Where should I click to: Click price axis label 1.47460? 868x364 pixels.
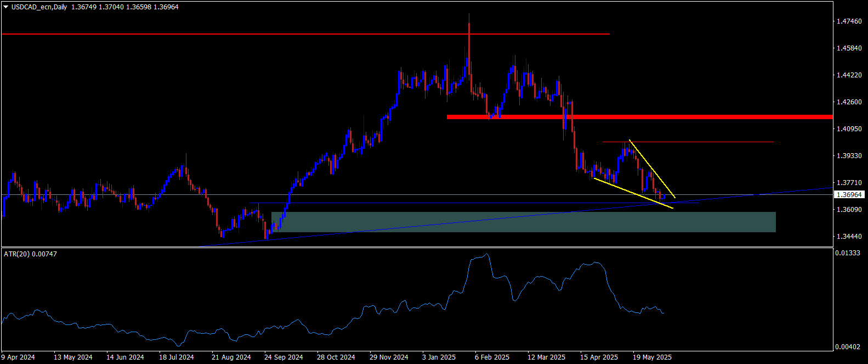point(850,21)
